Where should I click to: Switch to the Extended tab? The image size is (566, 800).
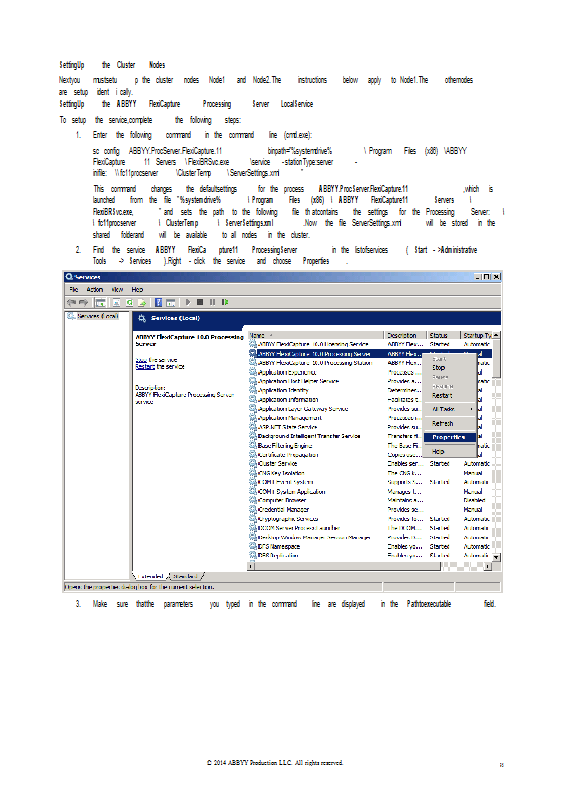(152, 576)
